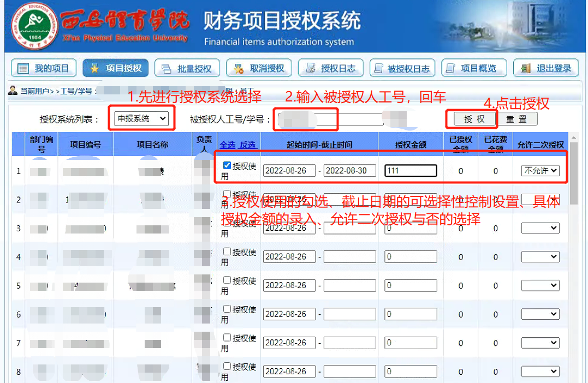Click the 我的项目 list icon

23,69
